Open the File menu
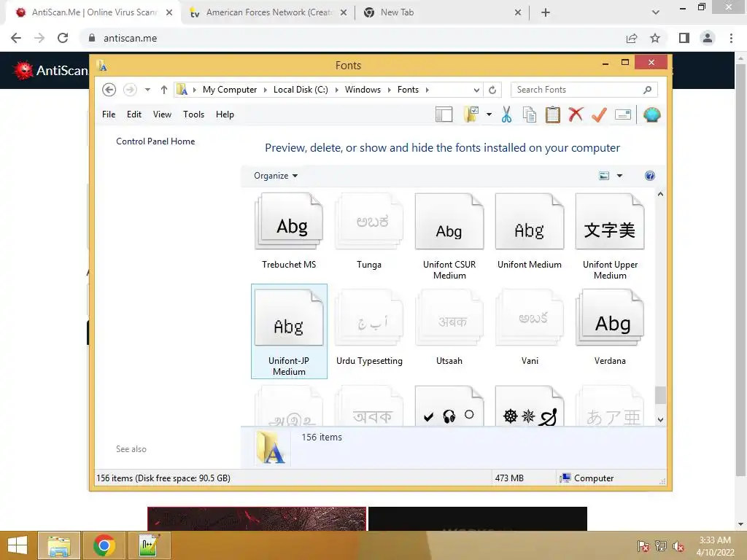This screenshot has width=747, height=560. pyautogui.click(x=109, y=114)
